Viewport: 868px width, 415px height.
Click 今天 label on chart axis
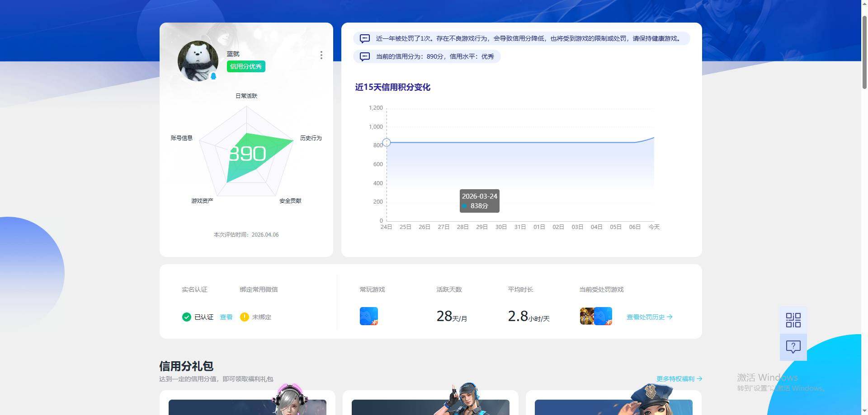pyautogui.click(x=654, y=227)
